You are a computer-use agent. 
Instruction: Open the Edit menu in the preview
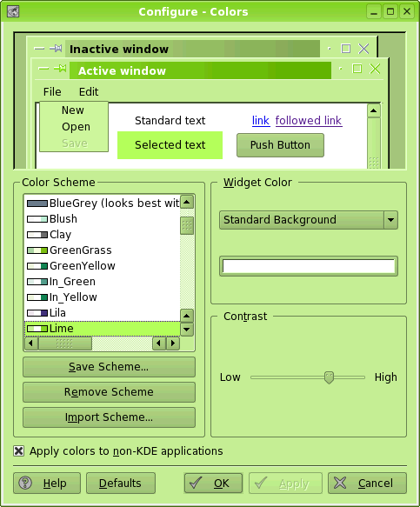[89, 92]
